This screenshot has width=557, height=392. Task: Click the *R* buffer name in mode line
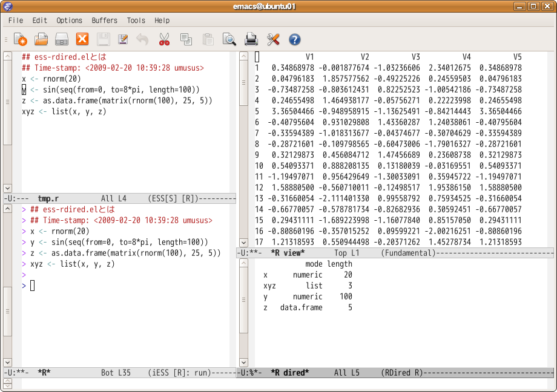[44, 373]
